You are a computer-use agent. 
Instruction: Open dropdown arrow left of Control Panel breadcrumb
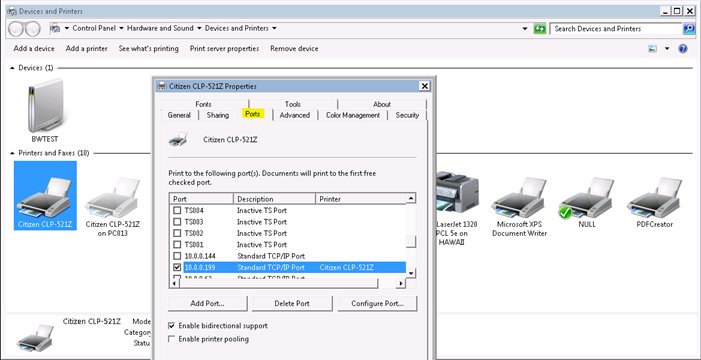coord(67,28)
